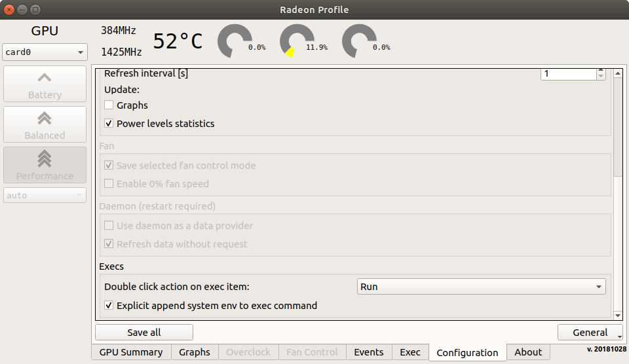The image size is (629, 364).
Task: Decrease refresh interval with down arrow
Action: 601,77
